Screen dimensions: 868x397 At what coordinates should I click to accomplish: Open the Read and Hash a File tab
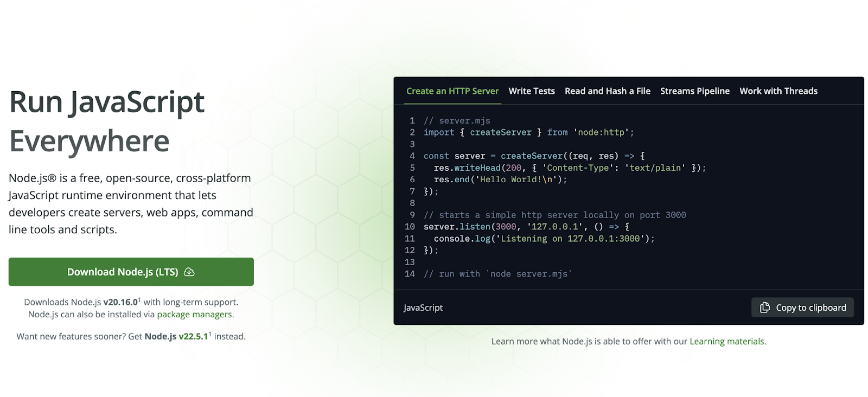tap(607, 91)
